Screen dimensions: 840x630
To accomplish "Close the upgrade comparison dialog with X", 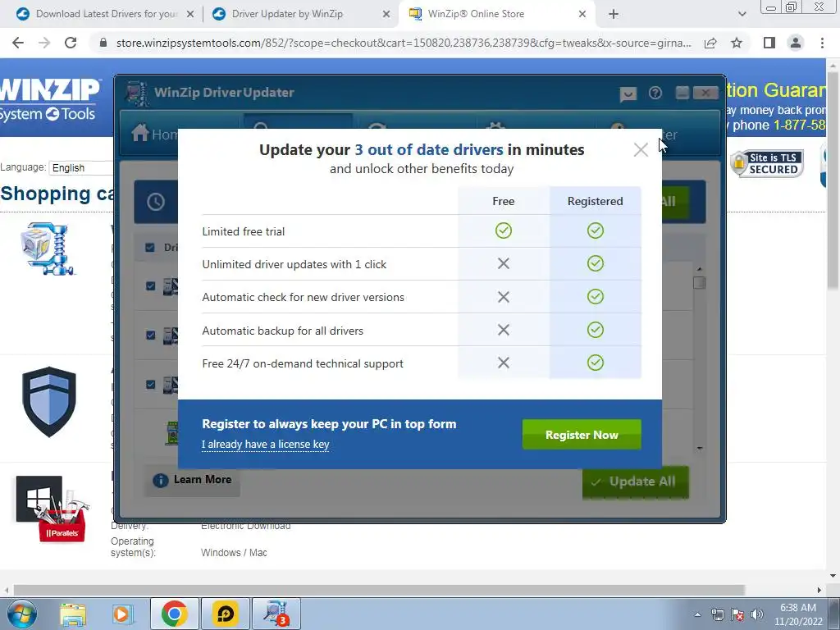I will pos(641,149).
